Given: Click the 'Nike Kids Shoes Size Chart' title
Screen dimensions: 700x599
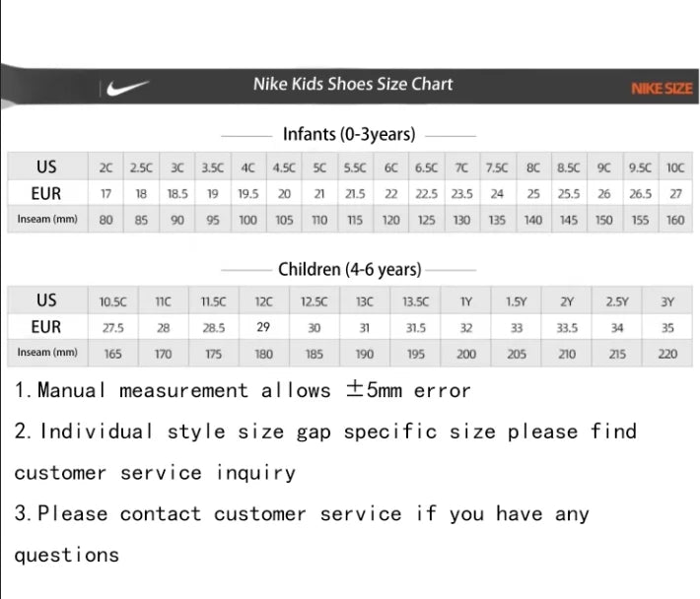Looking at the screenshot, I should tap(353, 84).
